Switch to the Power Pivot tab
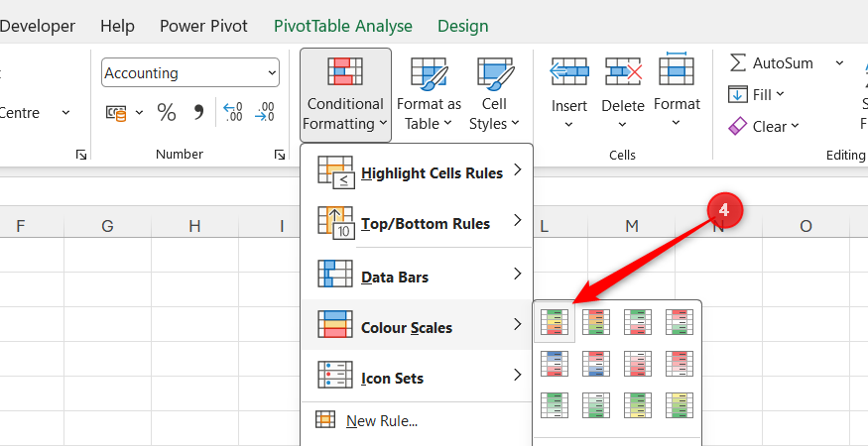The image size is (868, 446). (x=203, y=26)
